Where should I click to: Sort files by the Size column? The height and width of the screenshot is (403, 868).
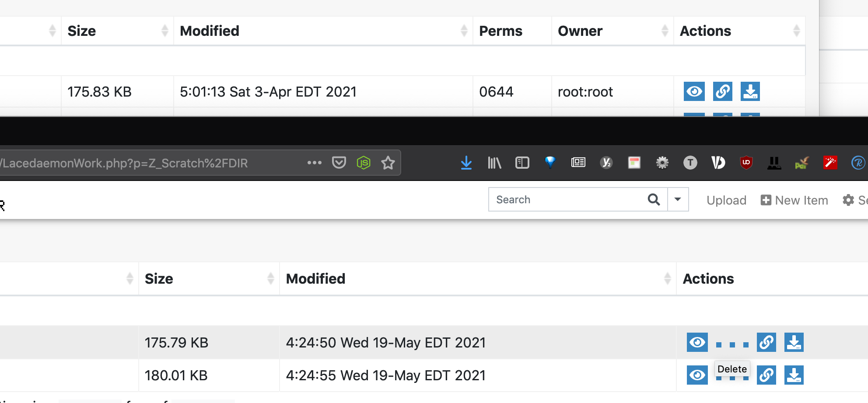(x=158, y=278)
